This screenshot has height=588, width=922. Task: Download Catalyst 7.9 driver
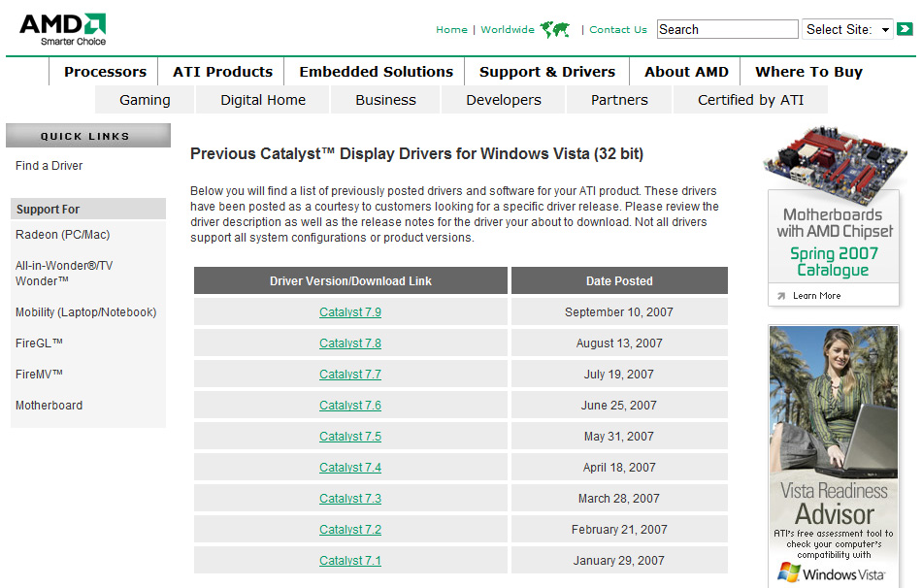(349, 312)
